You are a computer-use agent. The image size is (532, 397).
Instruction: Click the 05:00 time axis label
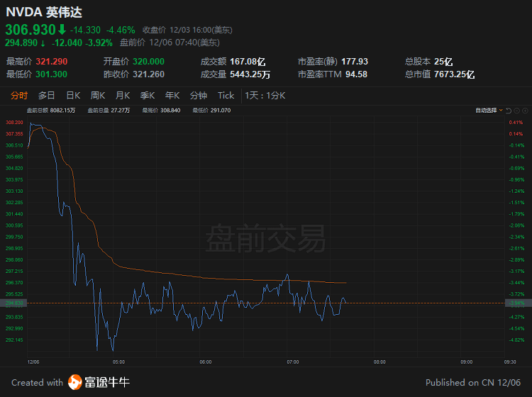118,362
